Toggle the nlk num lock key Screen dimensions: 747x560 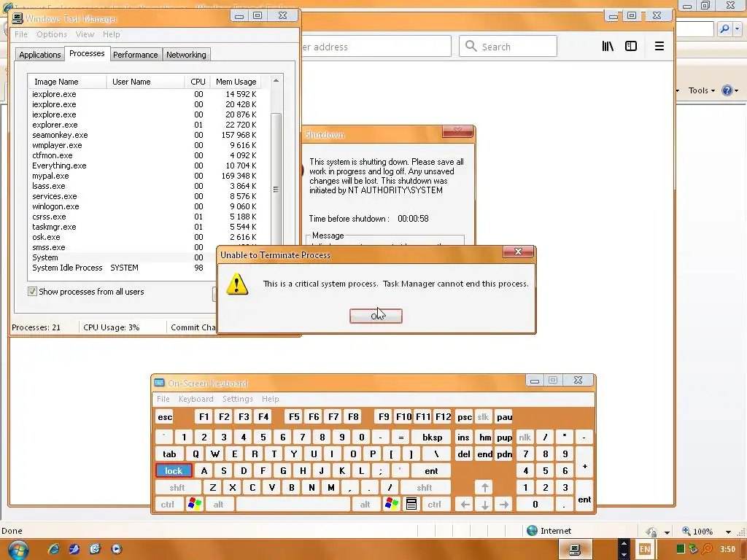525,437
